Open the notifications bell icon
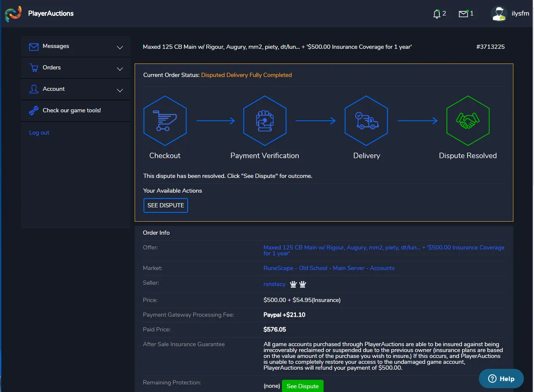This screenshot has height=392, width=534. 436,14
